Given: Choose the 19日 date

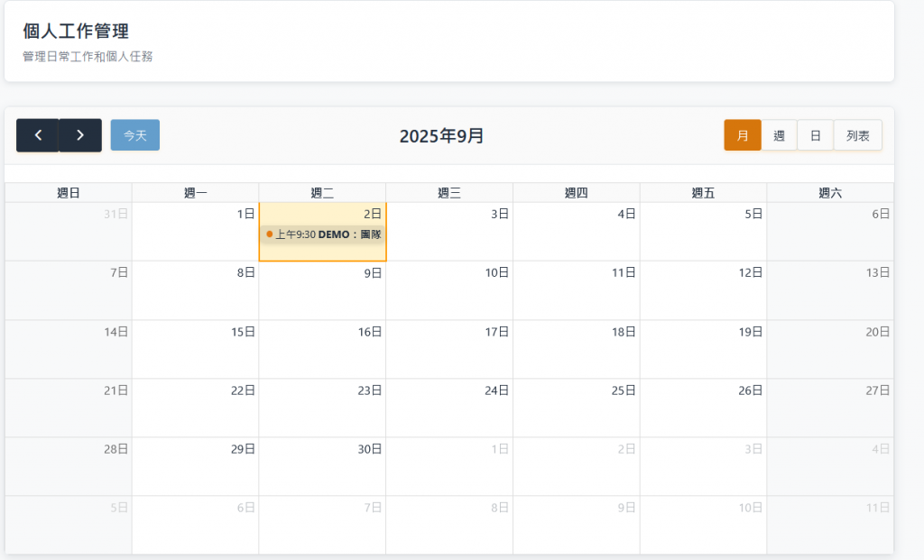Looking at the screenshot, I should click(751, 332).
